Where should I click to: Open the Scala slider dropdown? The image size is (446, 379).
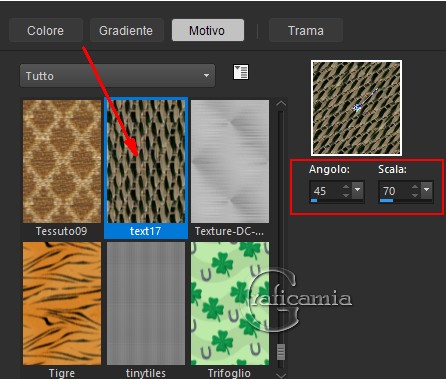point(427,190)
